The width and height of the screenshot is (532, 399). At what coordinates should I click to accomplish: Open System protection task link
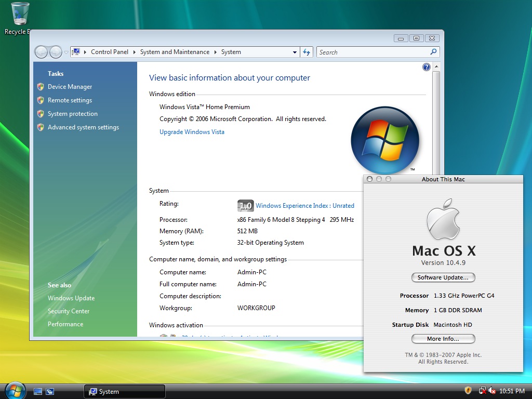point(73,114)
